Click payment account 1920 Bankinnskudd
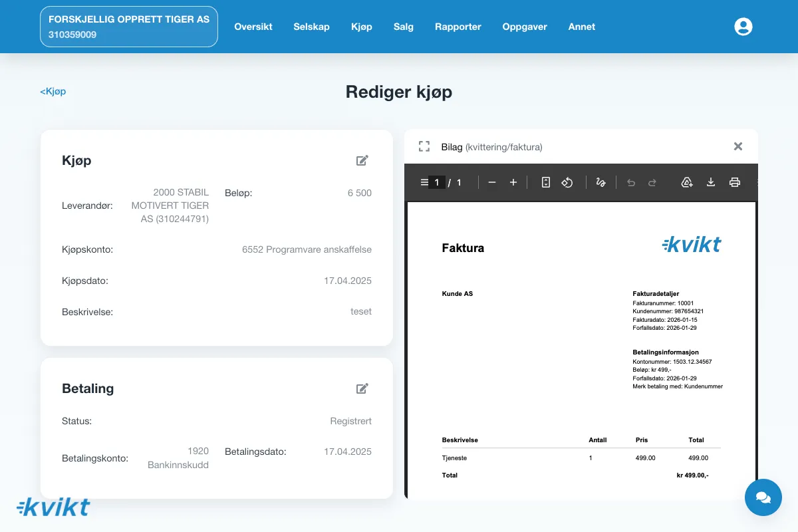Screen dimensions: 798x532 [x=178, y=458]
